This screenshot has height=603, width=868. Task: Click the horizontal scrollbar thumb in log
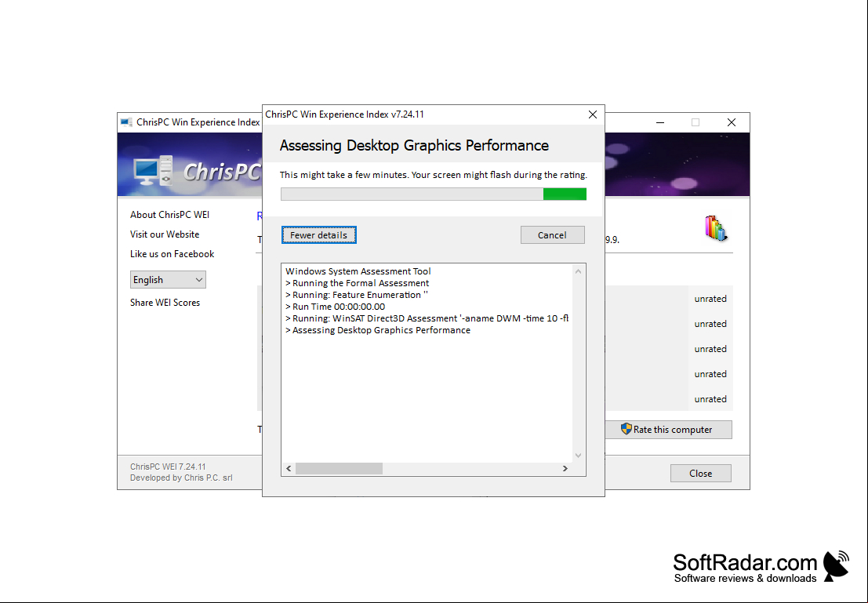pyautogui.click(x=339, y=468)
